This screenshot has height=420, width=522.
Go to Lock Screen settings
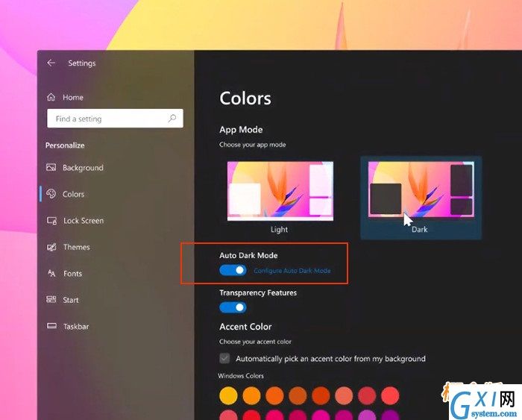click(x=84, y=221)
